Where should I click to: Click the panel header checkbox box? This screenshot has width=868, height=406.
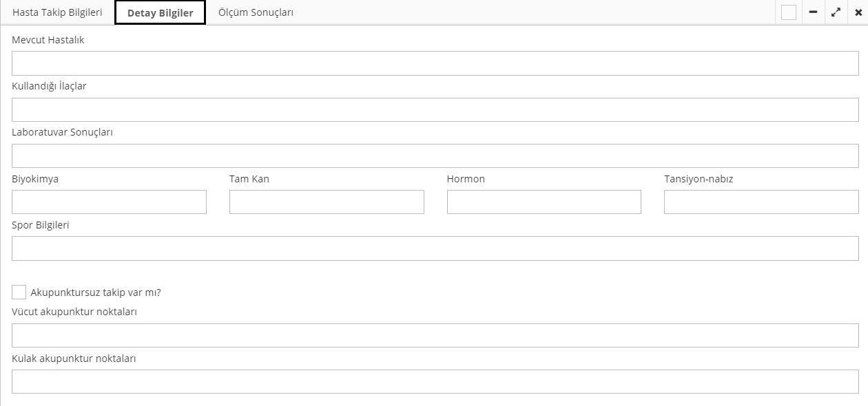[x=789, y=12]
